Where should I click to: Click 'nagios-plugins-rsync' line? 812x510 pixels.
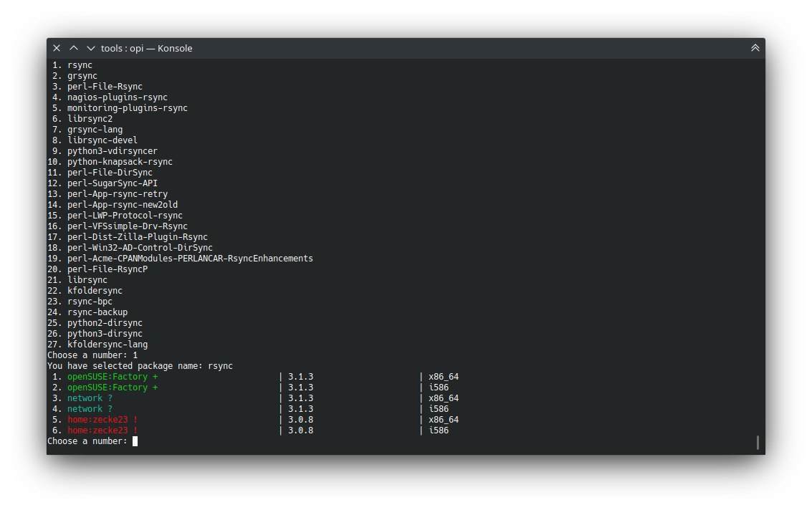(x=118, y=97)
